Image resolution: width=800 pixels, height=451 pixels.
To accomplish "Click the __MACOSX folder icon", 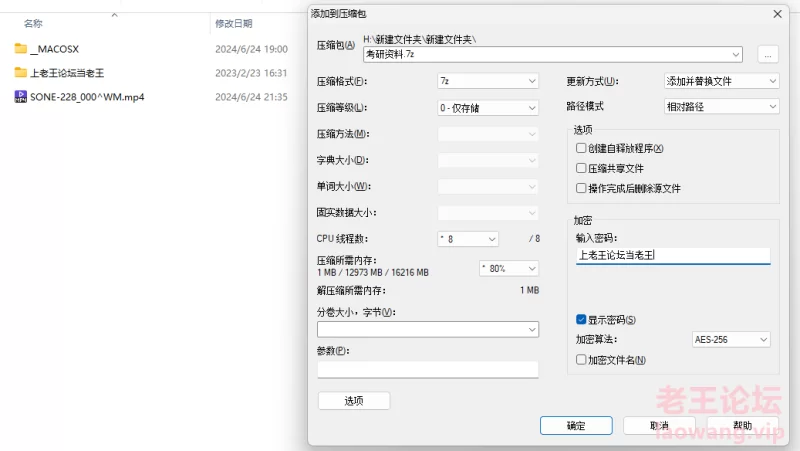I will (x=20, y=48).
